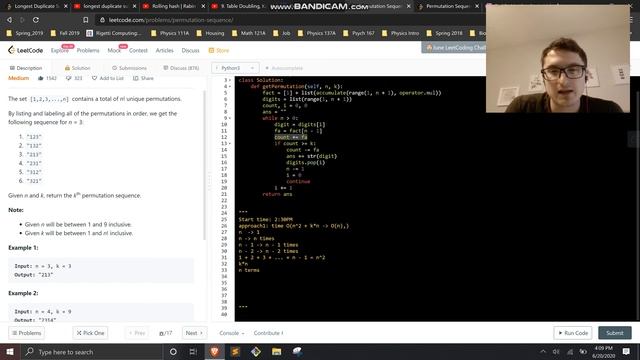Fold the if block at line 13
The width and height of the screenshot is (640, 360).
230,143
